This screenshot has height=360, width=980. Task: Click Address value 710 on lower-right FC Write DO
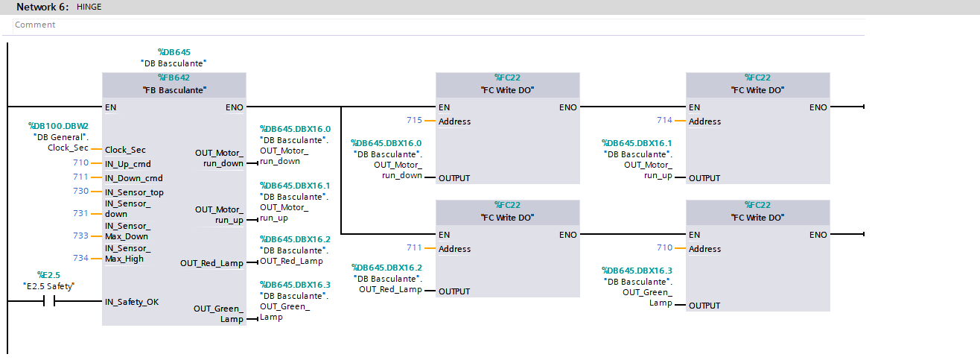coord(664,247)
